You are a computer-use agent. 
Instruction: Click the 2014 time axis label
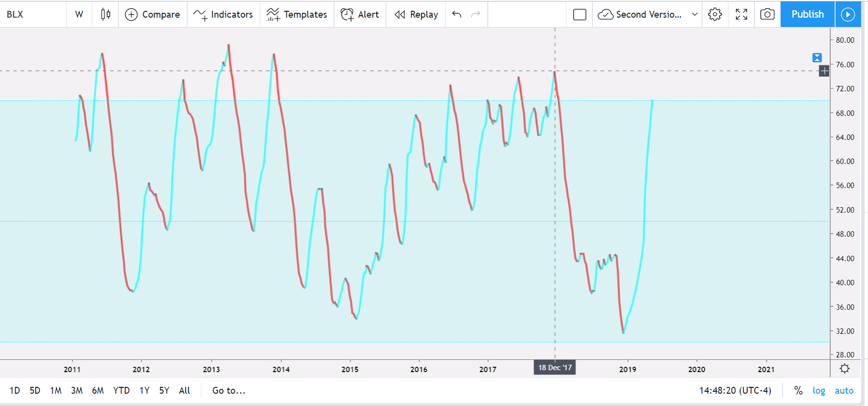[x=281, y=370]
